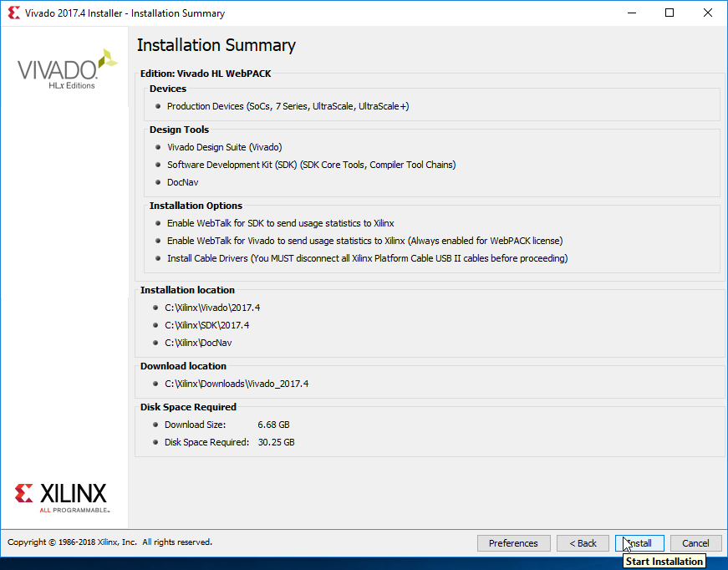Click the C:\Xilinx\SDK\2017.4 install path
The height and width of the screenshot is (570, 728).
point(207,325)
